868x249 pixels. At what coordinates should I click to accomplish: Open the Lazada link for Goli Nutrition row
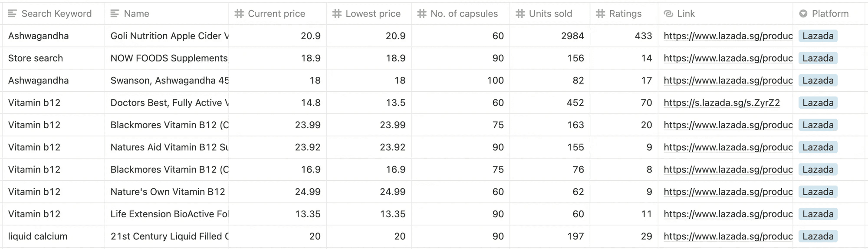click(x=728, y=36)
